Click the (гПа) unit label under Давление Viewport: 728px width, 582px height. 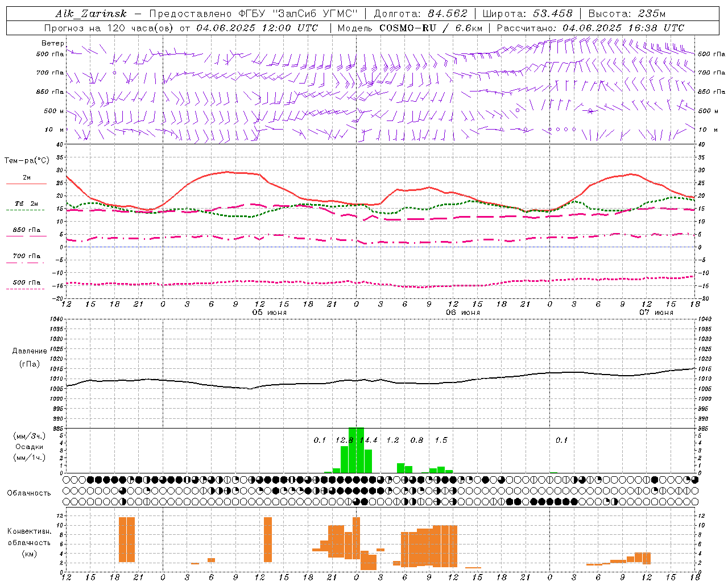[30, 364]
